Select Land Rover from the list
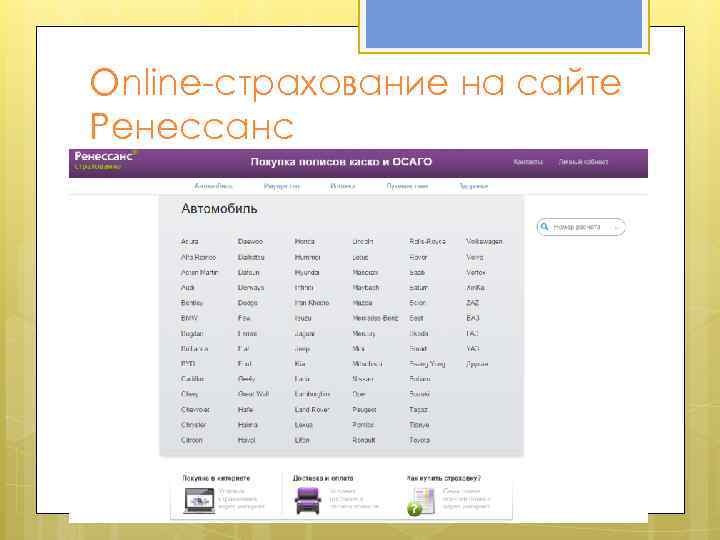Screen dimensions: 720x540 click(x=312, y=409)
